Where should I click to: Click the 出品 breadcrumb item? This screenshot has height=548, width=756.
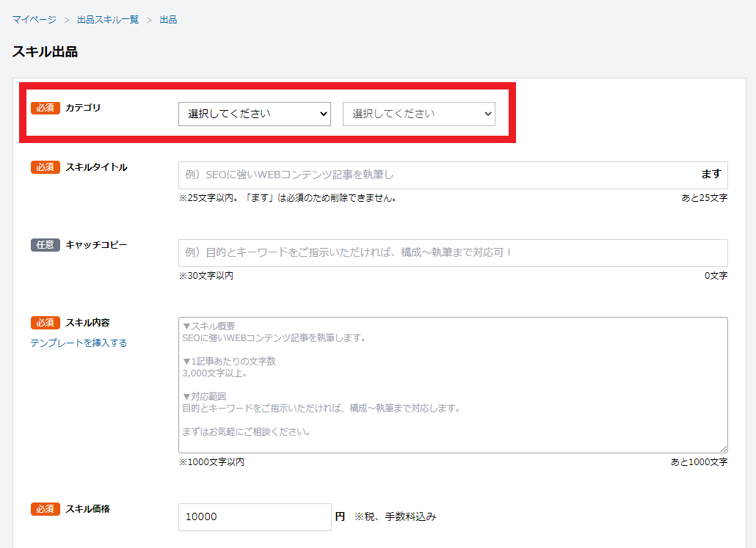click(x=168, y=19)
